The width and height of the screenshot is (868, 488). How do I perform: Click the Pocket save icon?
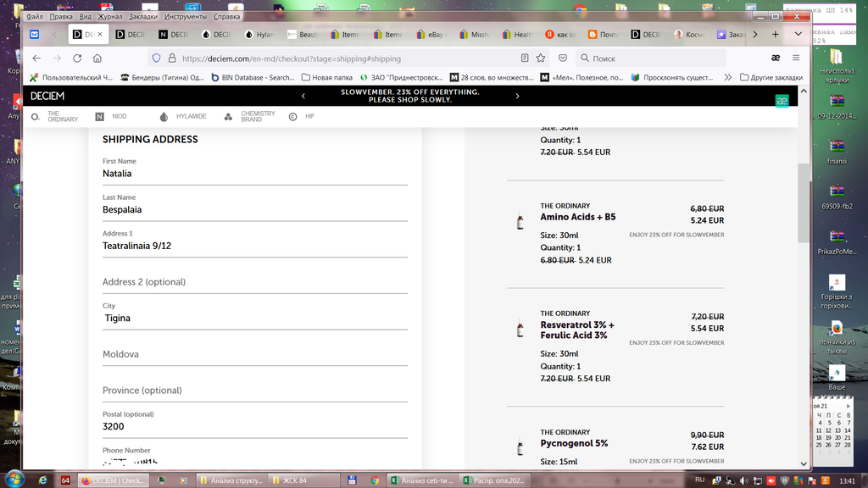click(563, 58)
